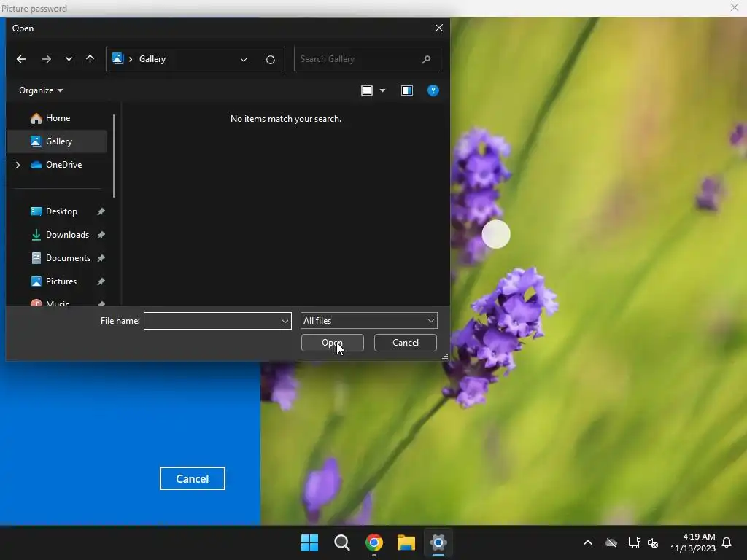The image size is (747, 560).
Task: Select Home in the navigation pane
Action: [58, 118]
